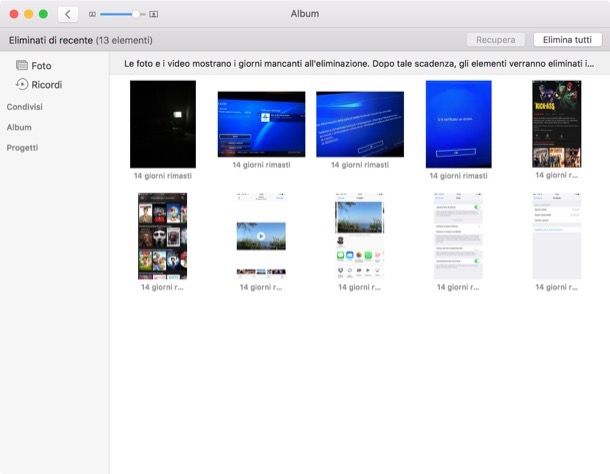This screenshot has height=474, width=610.
Task: Select the blue screen with popup dialog thumbnail
Action: tap(261, 124)
